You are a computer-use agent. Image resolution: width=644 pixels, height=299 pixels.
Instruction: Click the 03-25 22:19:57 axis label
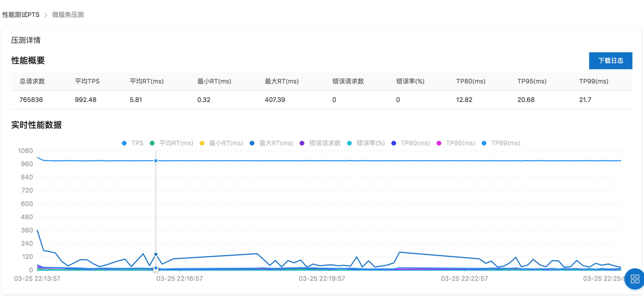(x=322, y=278)
